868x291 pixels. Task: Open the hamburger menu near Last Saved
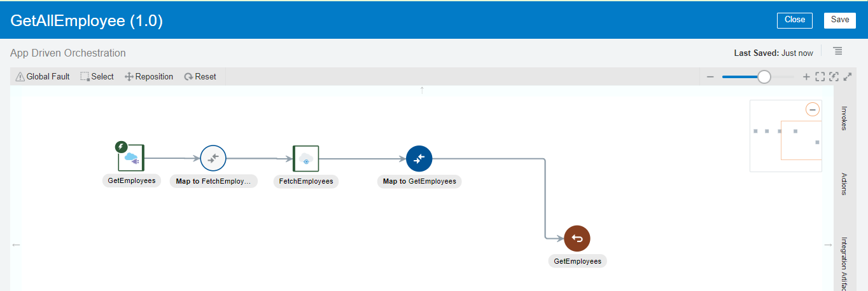click(837, 51)
